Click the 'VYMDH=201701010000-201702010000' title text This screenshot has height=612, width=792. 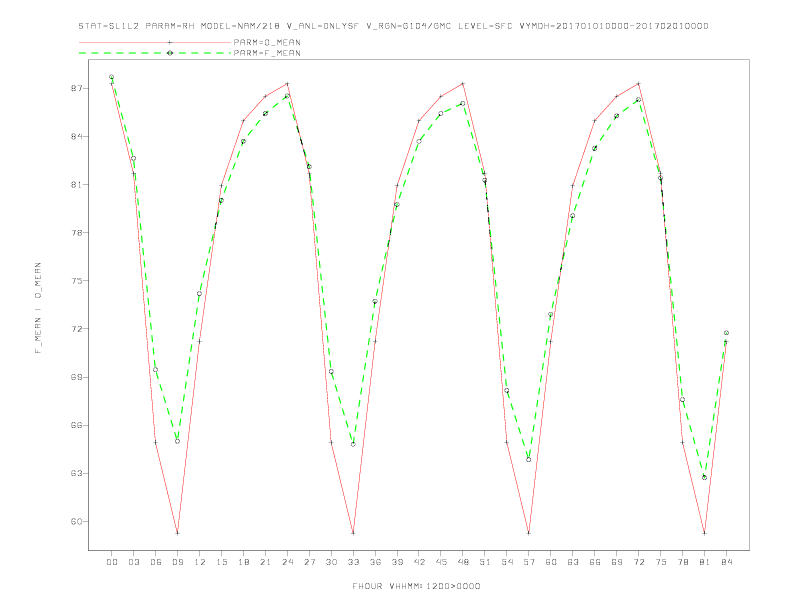(x=614, y=26)
